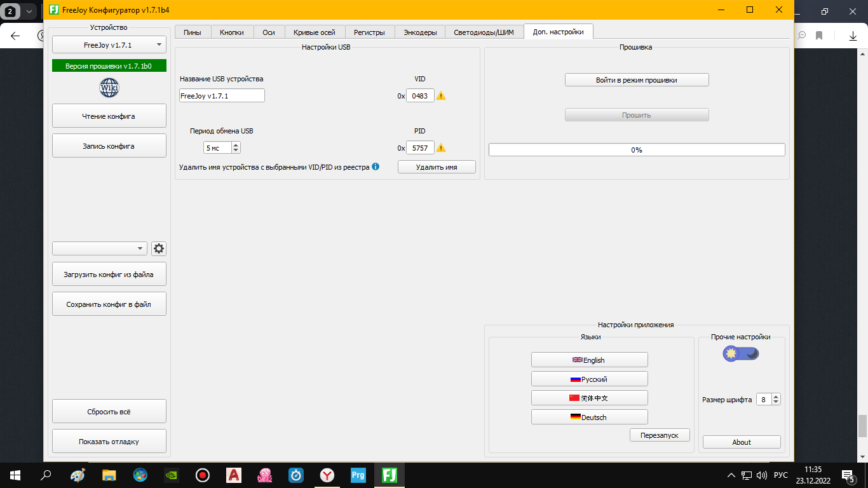Click the Удалить имя button
Viewport: 868px width, 488px height.
click(x=437, y=167)
